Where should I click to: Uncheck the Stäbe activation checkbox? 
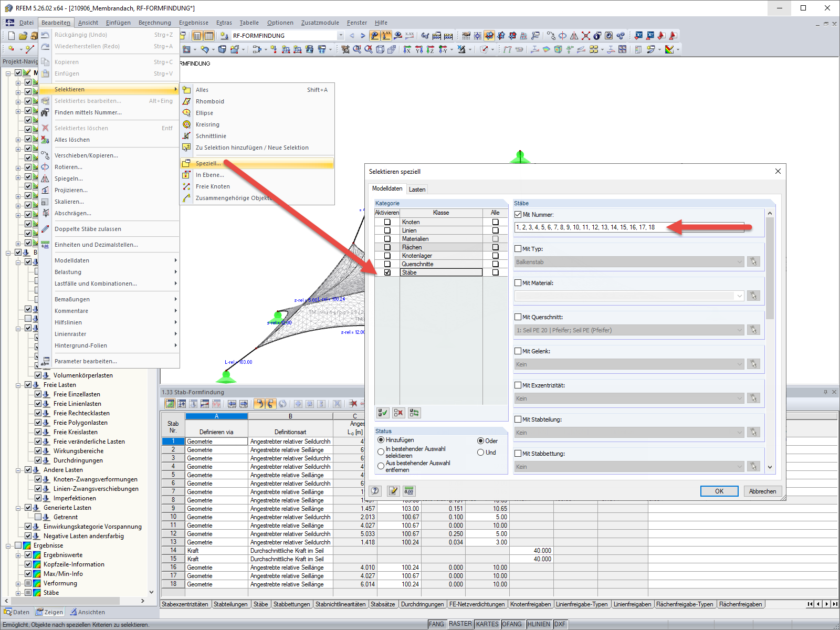pyautogui.click(x=387, y=272)
